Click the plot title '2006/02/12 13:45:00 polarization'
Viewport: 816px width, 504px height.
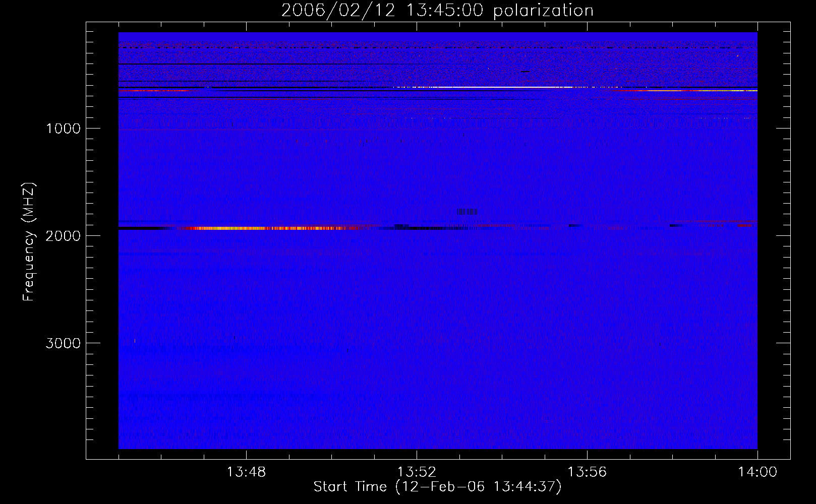click(x=437, y=10)
